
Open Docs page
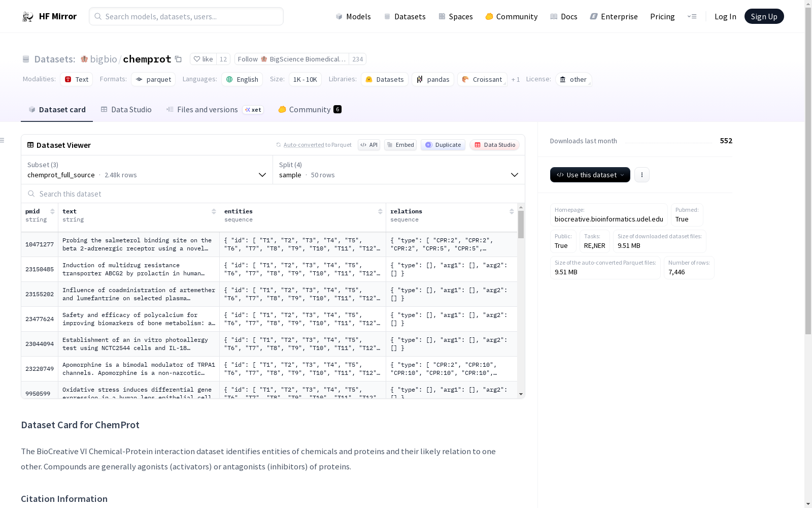563,16
